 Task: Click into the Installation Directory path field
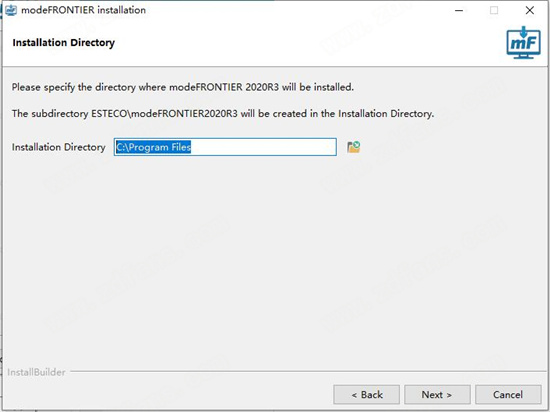pyautogui.click(x=225, y=147)
